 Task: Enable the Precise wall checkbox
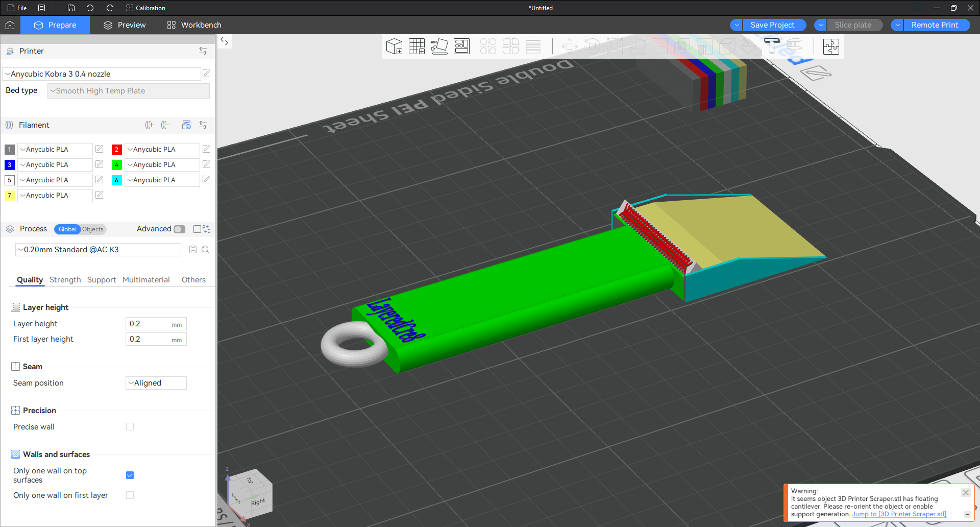pyautogui.click(x=130, y=427)
